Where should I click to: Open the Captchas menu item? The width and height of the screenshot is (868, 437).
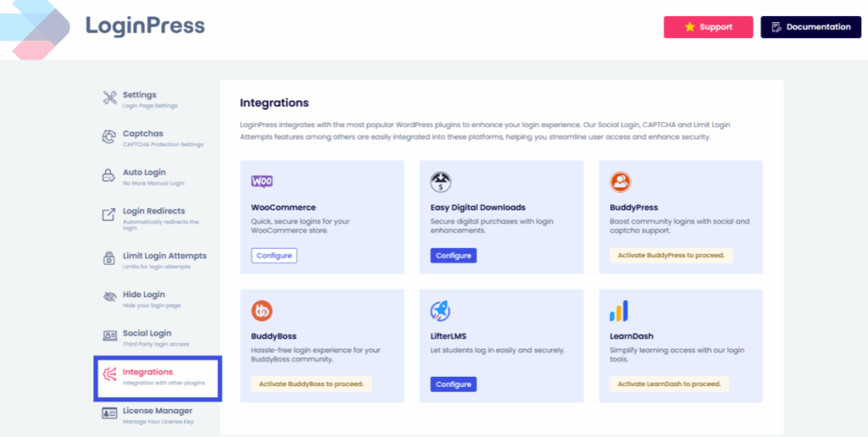coord(154,138)
